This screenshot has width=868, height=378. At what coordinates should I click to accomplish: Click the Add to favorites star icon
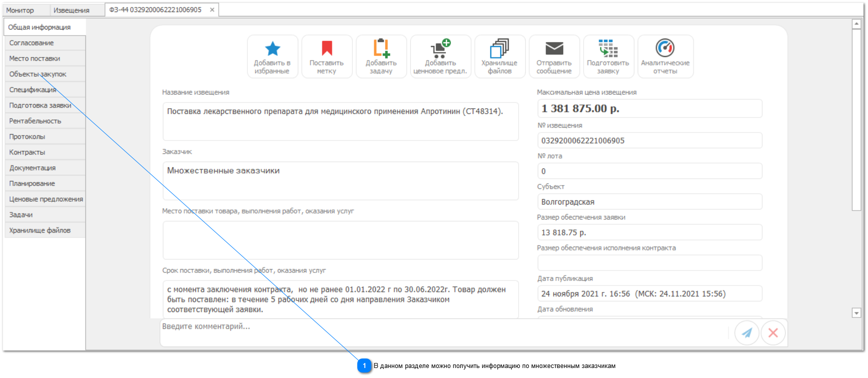coord(273,48)
